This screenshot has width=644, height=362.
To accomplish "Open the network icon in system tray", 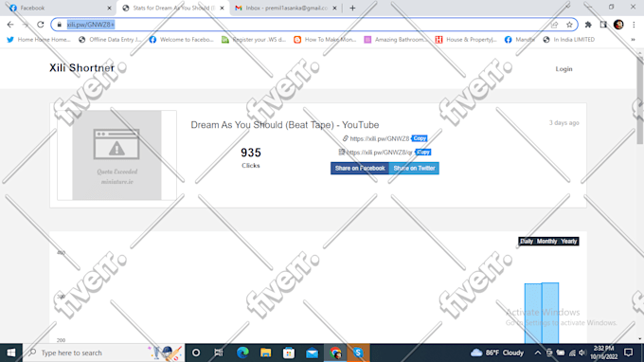I will (571, 353).
